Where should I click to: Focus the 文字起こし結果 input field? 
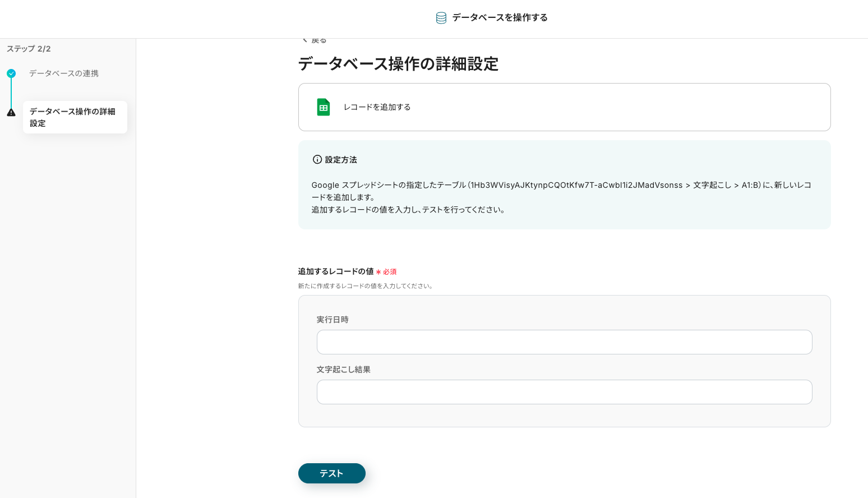point(564,392)
